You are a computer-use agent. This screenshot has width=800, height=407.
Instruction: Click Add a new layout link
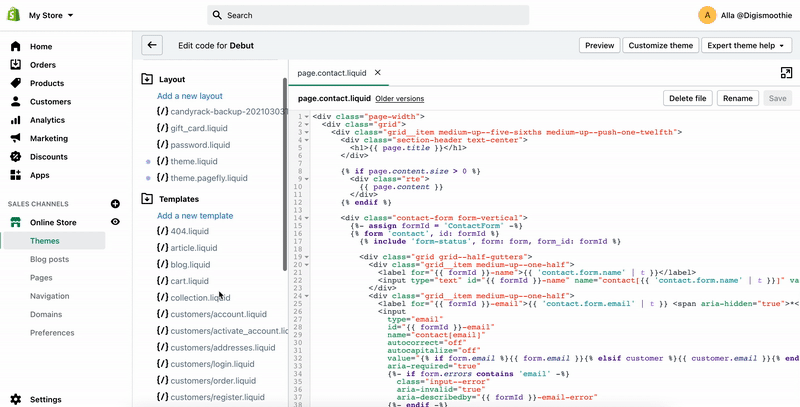pos(190,96)
